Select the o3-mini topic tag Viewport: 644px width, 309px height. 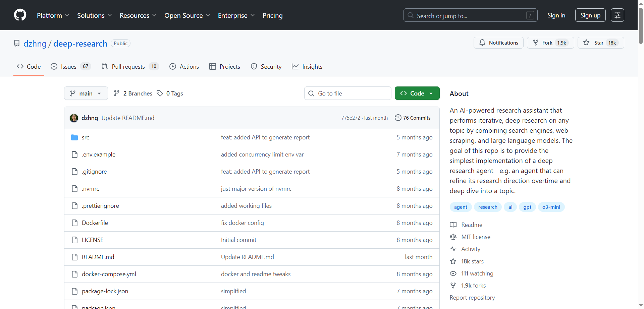click(551, 207)
